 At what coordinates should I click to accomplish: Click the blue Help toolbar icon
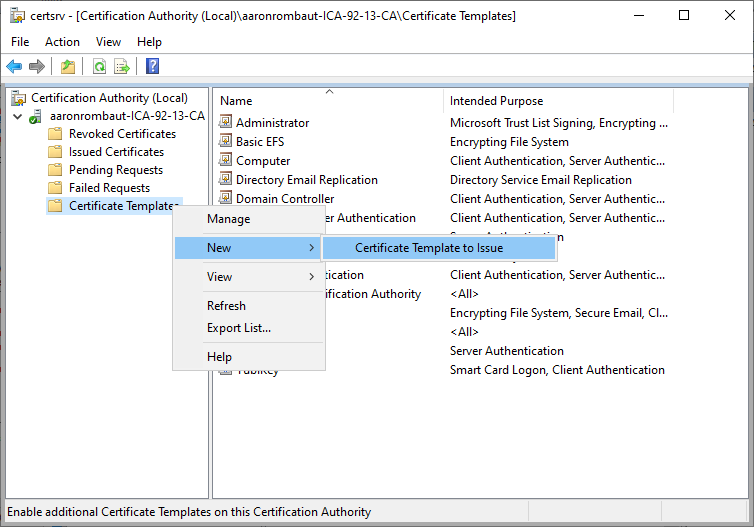[152, 66]
